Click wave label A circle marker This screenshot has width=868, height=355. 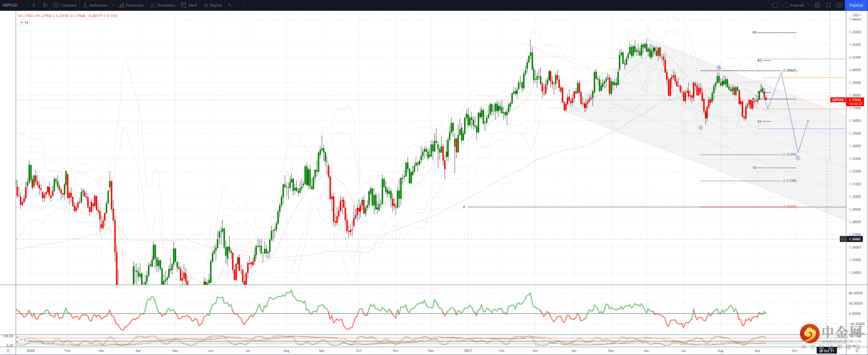coord(700,128)
